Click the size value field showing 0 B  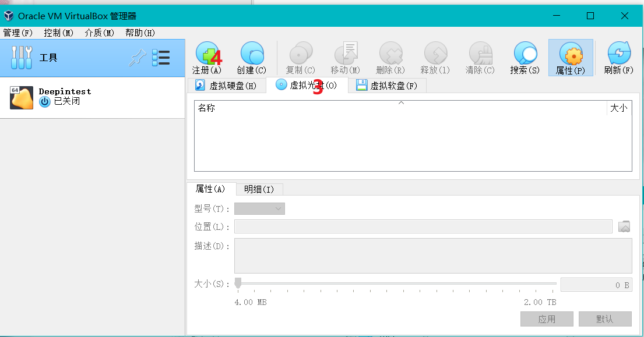(x=596, y=285)
